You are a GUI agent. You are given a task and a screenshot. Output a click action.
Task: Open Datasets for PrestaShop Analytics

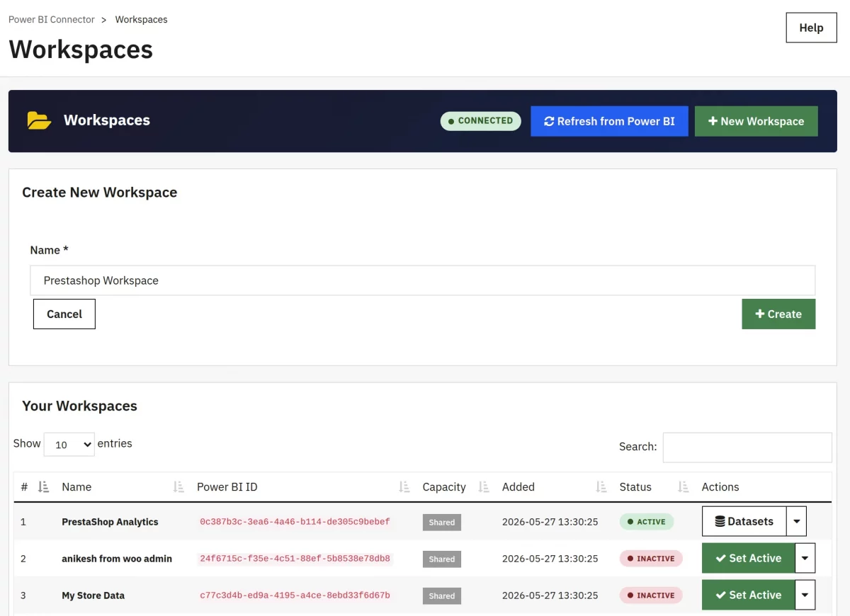pos(744,521)
